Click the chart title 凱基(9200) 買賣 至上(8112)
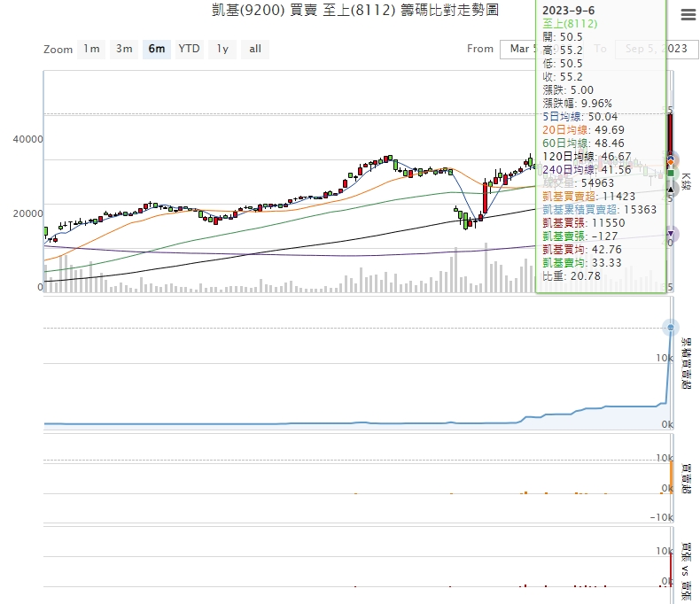Screen dimensions: 700x604 click(x=348, y=11)
